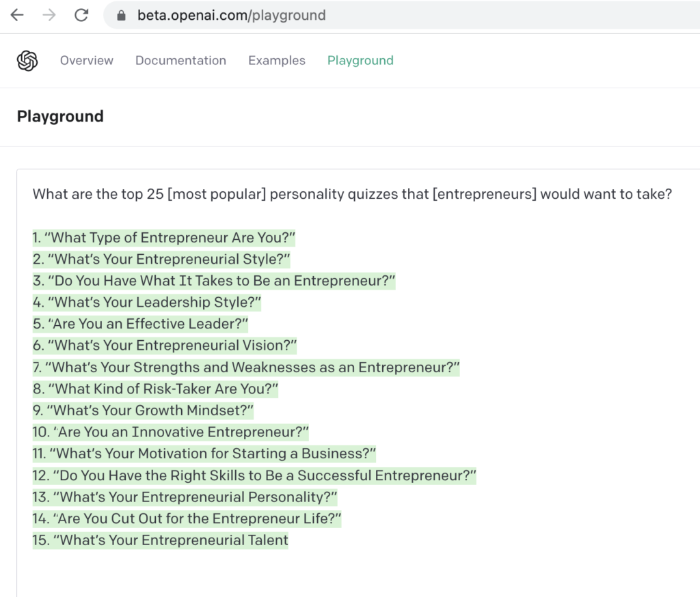This screenshot has height=597, width=700.
Task: Click the Playground page heading
Action: pyautogui.click(x=60, y=116)
